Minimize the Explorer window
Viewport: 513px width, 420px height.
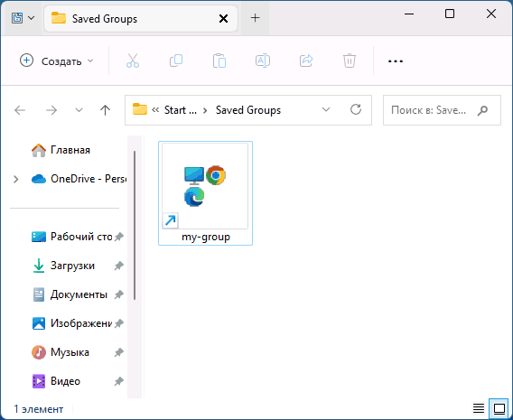pos(409,14)
